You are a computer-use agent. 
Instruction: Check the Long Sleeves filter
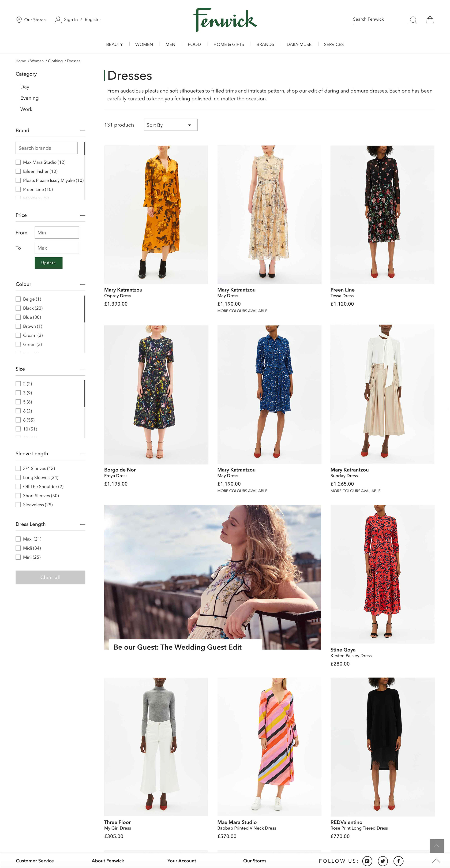click(x=18, y=477)
